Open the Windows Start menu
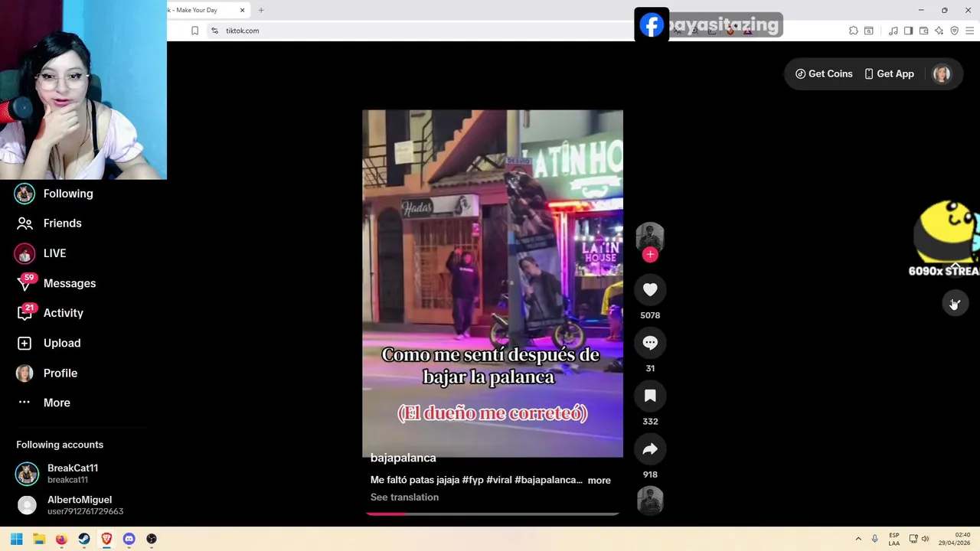 pyautogui.click(x=17, y=539)
